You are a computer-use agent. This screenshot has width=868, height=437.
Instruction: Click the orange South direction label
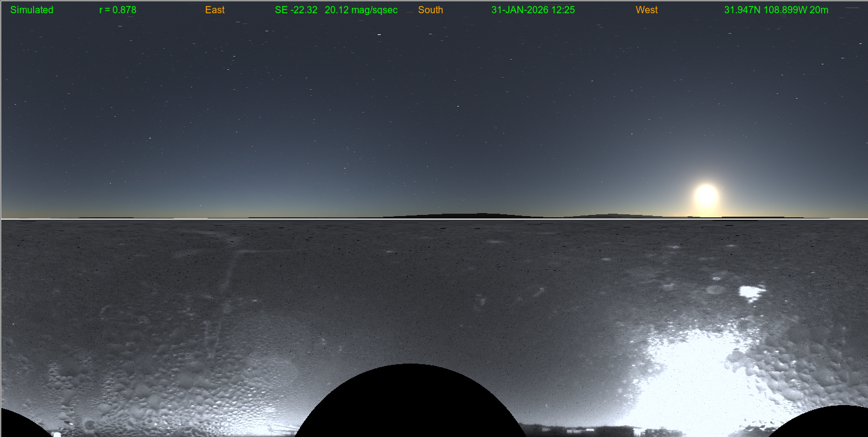click(431, 10)
